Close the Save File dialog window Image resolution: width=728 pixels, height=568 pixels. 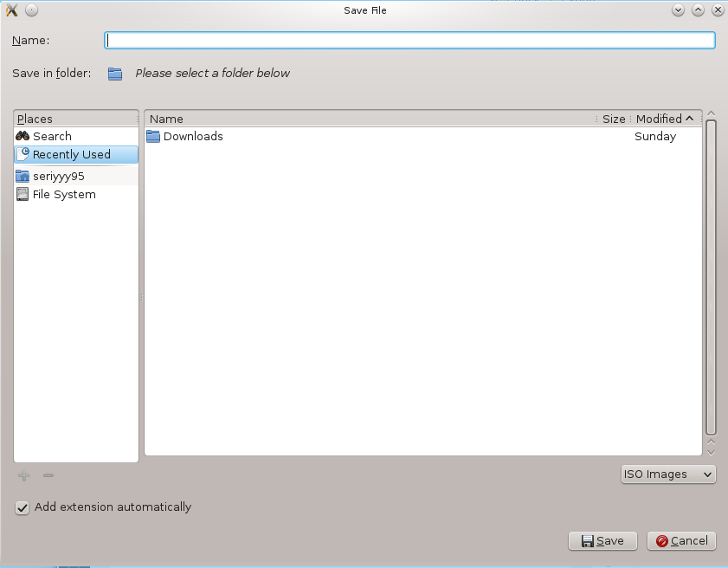click(718, 10)
